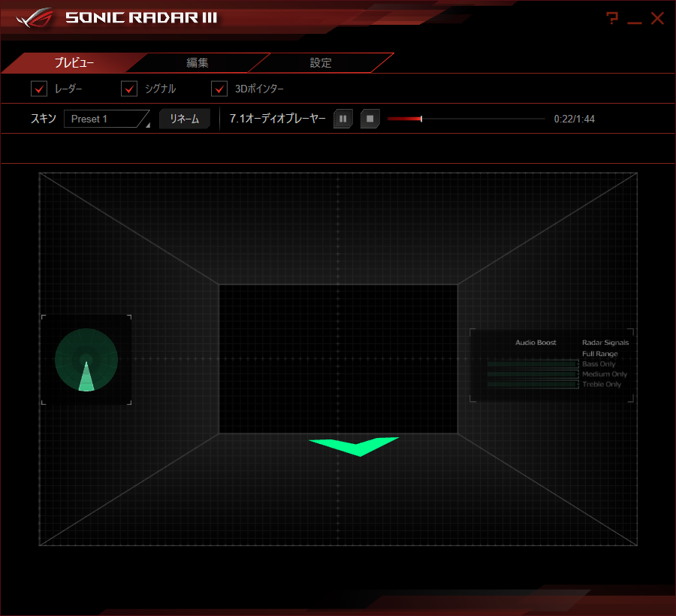This screenshot has width=676, height=616.
Task: Click the Radar Signals label
Action: 605,343
